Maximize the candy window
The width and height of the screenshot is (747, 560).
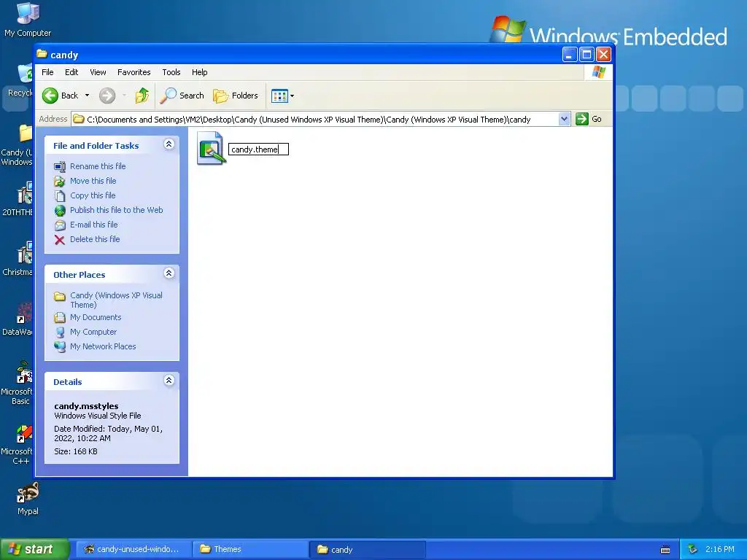[x=587, y=55]
